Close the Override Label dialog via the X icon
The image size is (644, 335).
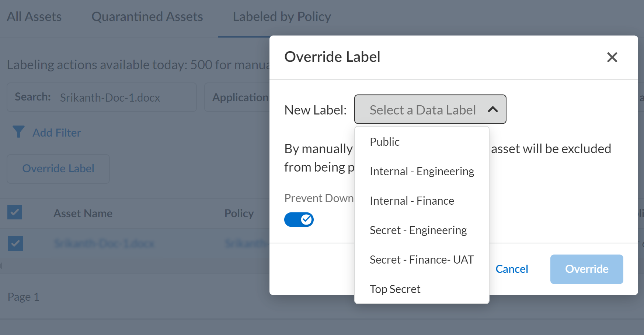(x=612, y=57)
